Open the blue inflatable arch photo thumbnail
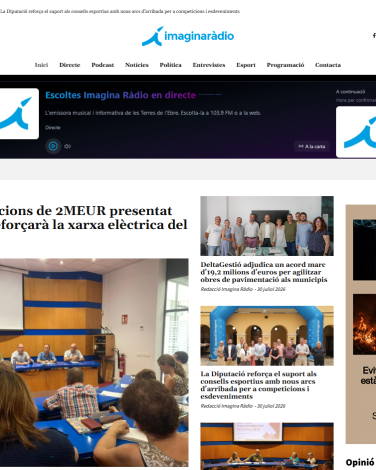 267,336
